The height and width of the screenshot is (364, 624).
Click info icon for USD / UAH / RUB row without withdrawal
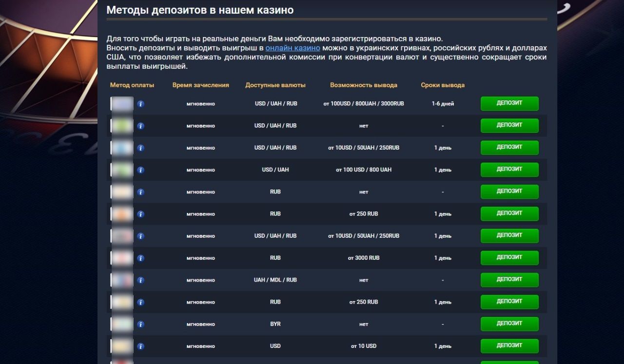(x=140, y=126)
